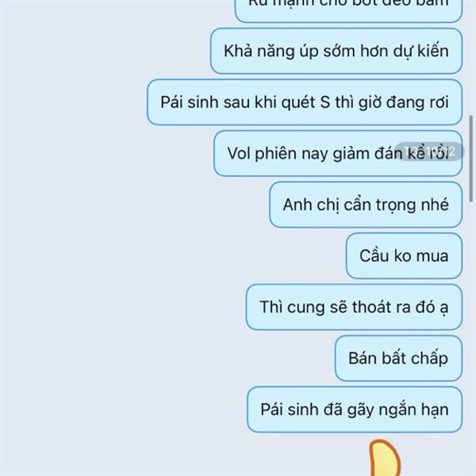Click the yellow emoji sticker at the bottom
This screenshot has width=476, height=476.
385,458
